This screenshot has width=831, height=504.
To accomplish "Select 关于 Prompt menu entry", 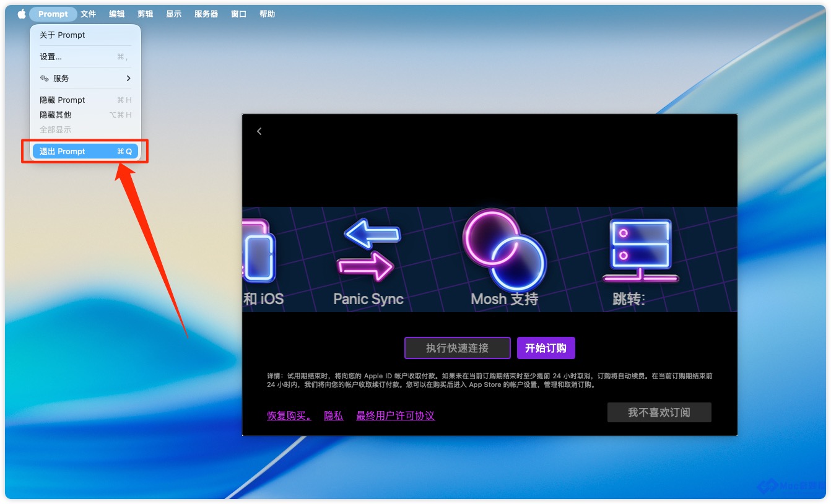I will click(x=85, y=35).
